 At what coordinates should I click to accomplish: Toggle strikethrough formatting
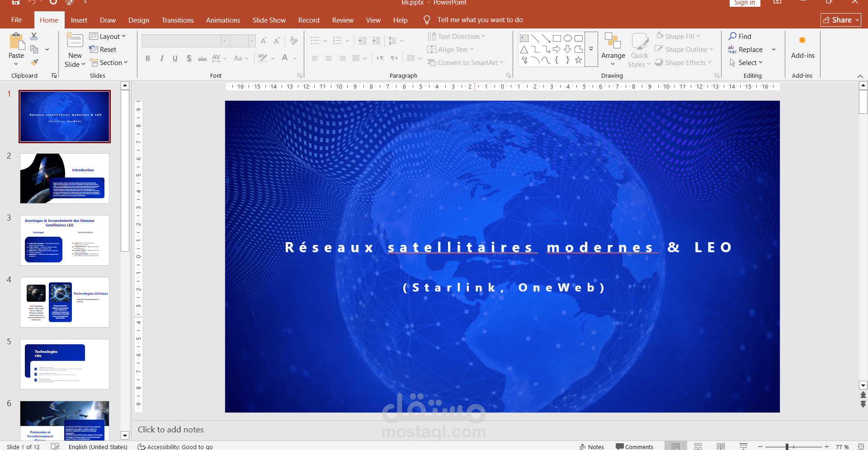(x=203, y=58)
